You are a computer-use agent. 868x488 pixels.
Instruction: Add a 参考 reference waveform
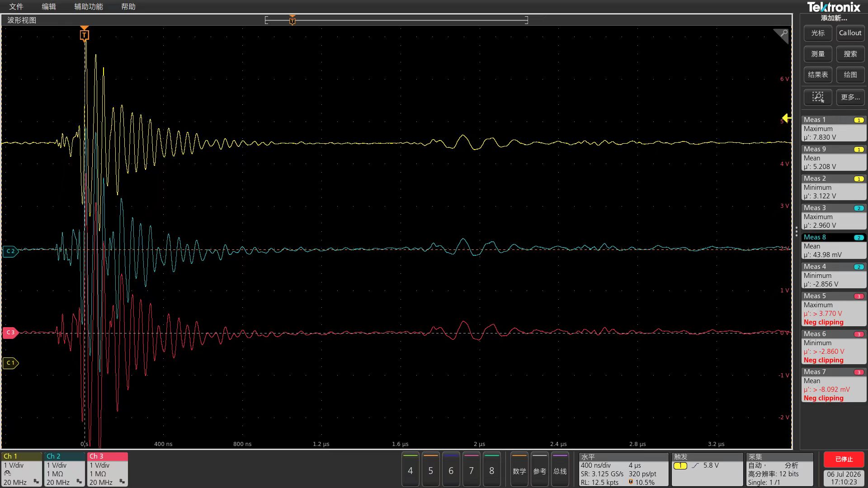click(x=539, y=470)
